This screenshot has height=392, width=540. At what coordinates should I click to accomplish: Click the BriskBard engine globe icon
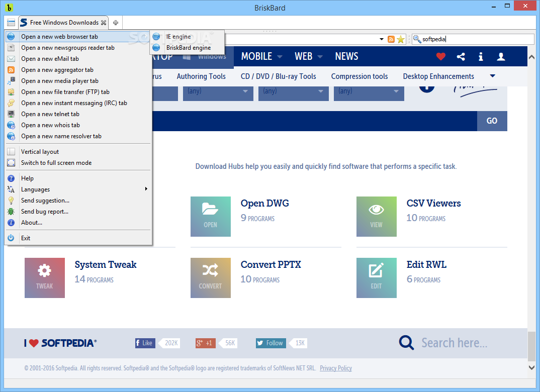[x=156, y=48]
